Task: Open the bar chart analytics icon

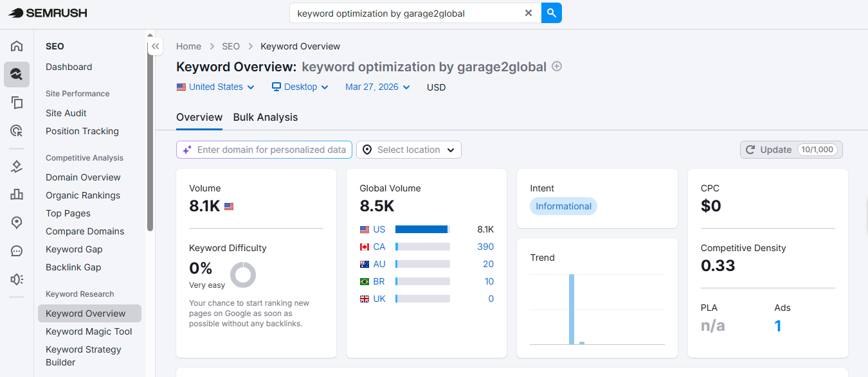Action: coord(16,194)
